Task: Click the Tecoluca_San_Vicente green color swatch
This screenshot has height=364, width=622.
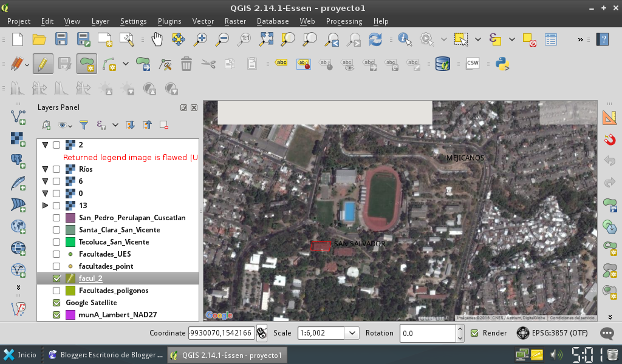Action: point(70,242)
